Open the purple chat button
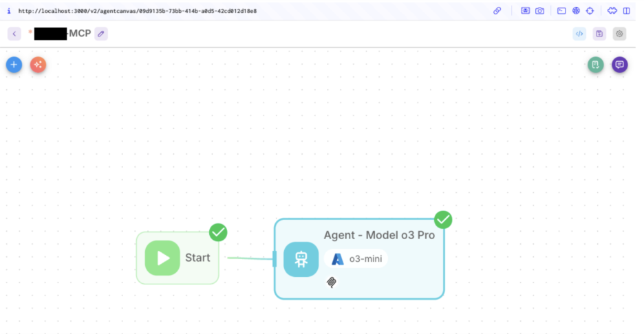The width and height of the screenshot is (644, 334). (x=620, y=65)
